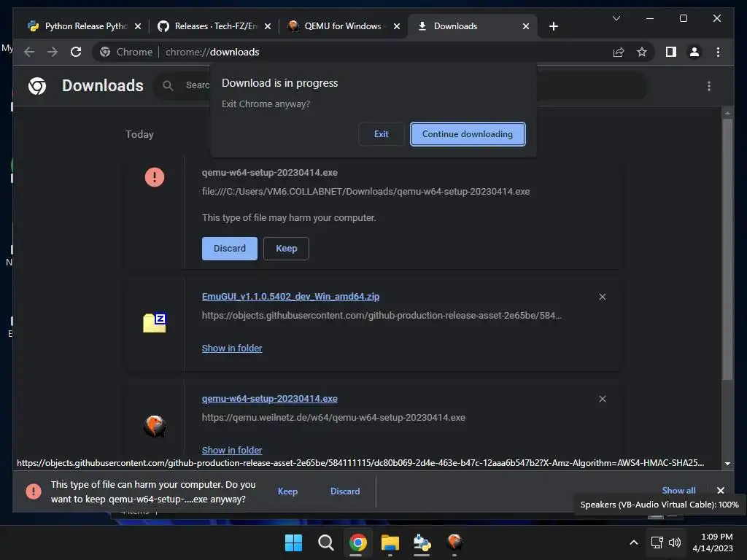Open network status tray icon
The height and width of the screenshot is (560, 747).
point(657,542)
